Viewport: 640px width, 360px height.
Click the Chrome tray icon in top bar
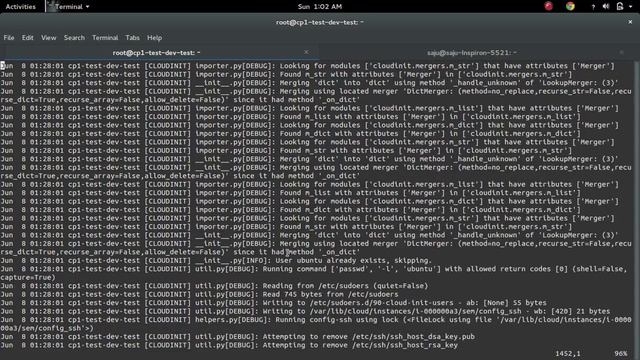pos(570,6)
